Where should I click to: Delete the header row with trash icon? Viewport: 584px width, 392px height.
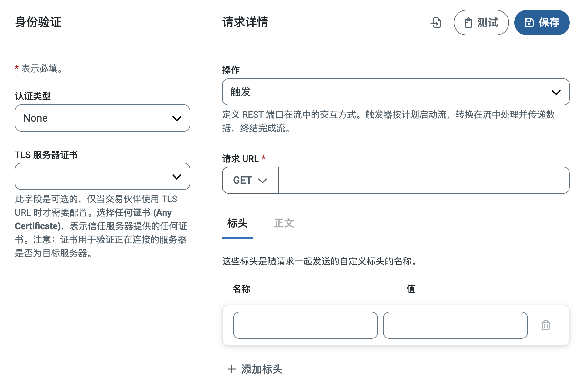coord(546,325)
